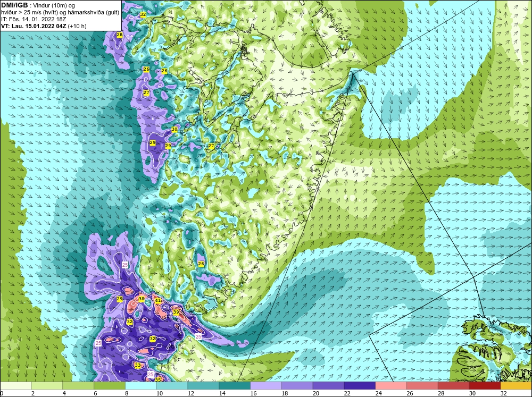Click the number 30 on the legend scale
The width and height of the screenshot is (532, 397).
click(x=472, y=393)
